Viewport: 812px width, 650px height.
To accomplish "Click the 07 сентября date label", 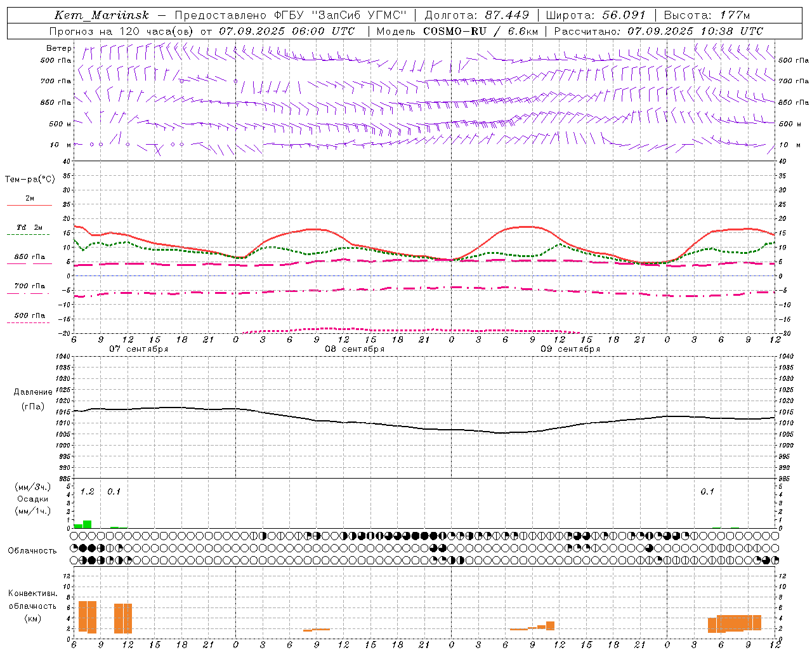I will (138, 349).
